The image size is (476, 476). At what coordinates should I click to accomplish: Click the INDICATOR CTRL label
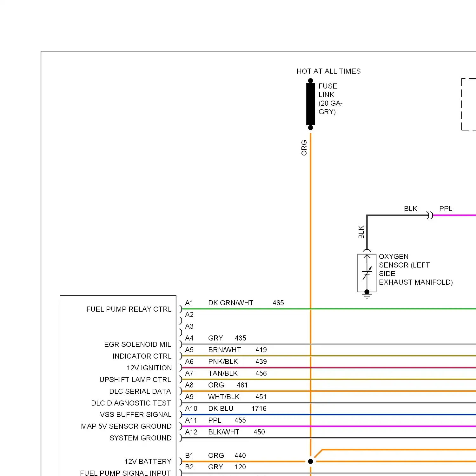pyautogui.click(x=142, y=356)
